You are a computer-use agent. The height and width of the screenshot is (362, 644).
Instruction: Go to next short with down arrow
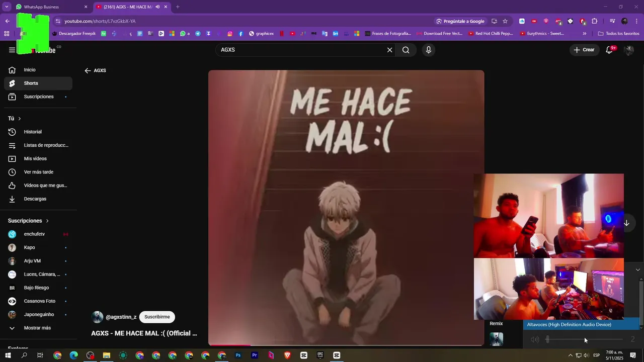coord(626,223)
